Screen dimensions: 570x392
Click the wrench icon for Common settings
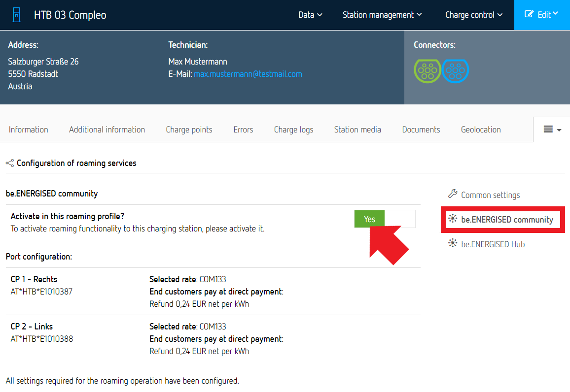coord(453,194)
